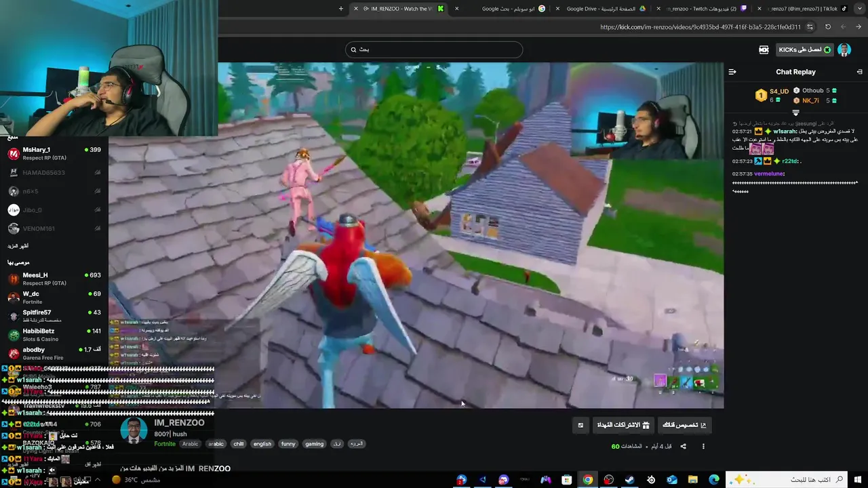868x488 pixels.
Task: Open Steam from the taskbar
Action: pyautogui.click(x=630, y=480)
